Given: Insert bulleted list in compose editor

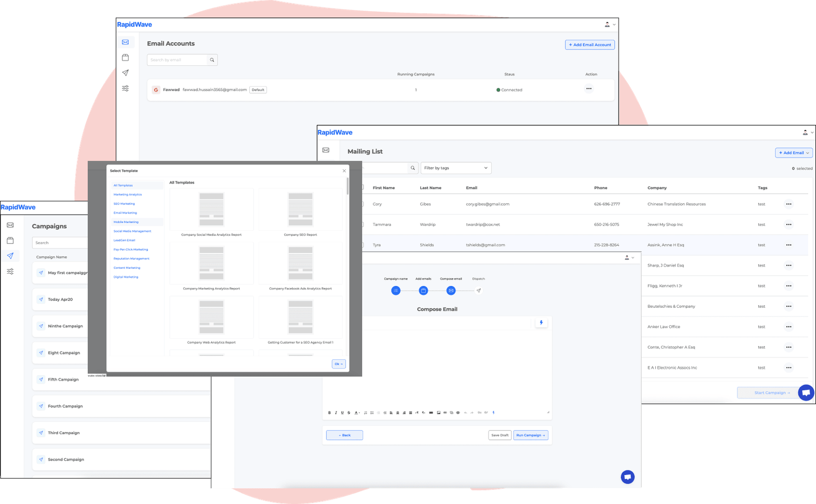Looking at the screenshot, I should [x=372, y=413].
